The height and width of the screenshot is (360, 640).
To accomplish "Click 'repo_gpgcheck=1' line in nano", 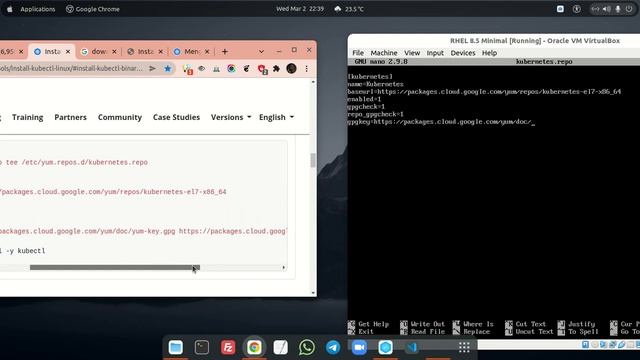I will tap(376, 114).
